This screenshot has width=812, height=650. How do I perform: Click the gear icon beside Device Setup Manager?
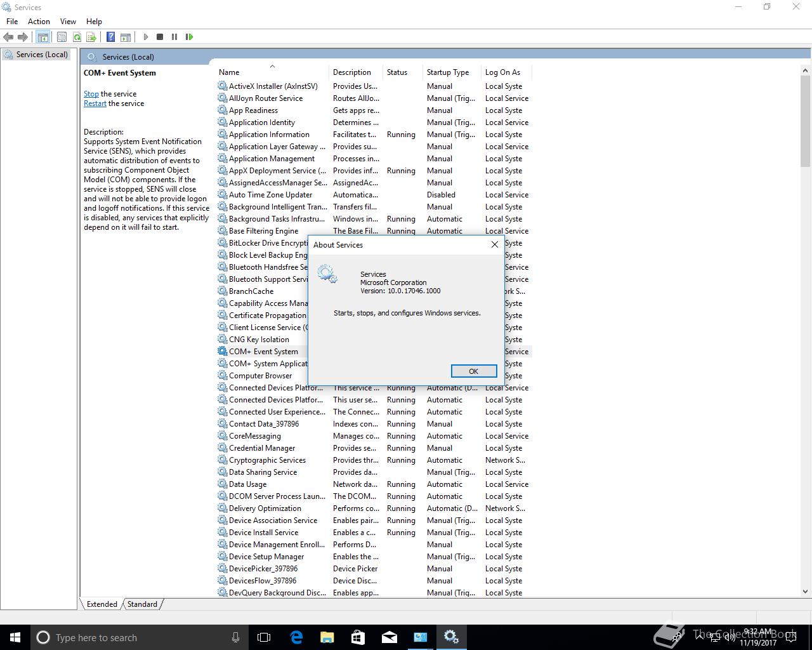[222, 556]
